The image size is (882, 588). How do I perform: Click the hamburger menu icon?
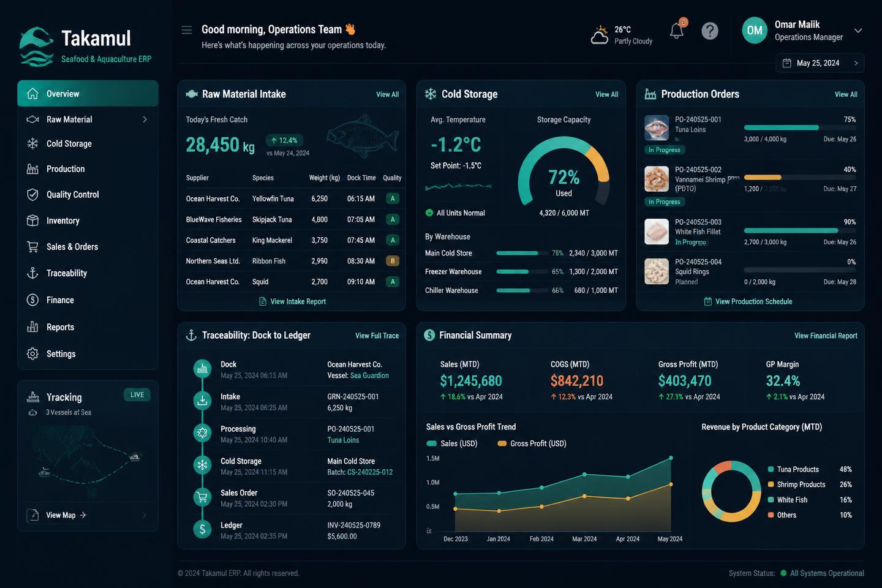(187, 30)
